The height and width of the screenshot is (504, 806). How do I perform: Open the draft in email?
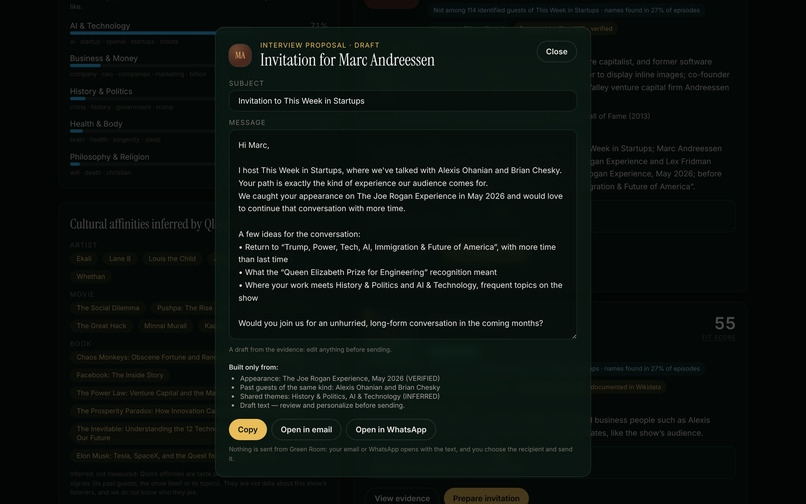point(306,429)
